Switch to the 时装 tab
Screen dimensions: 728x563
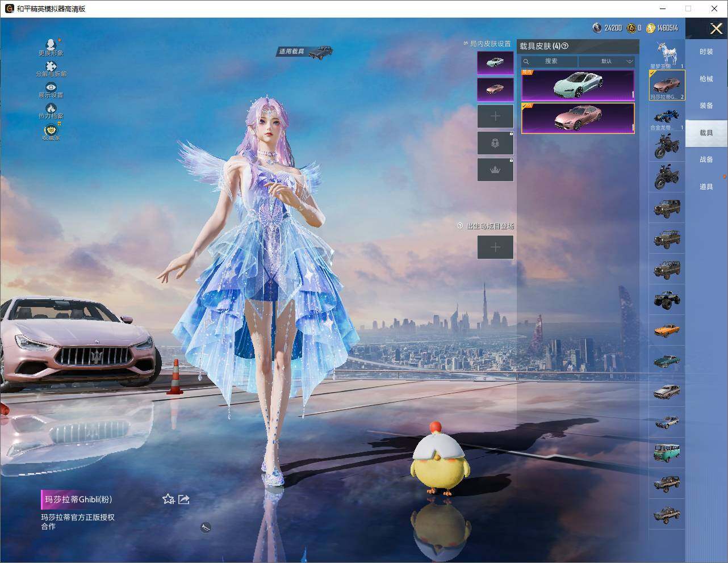(706, 52)
